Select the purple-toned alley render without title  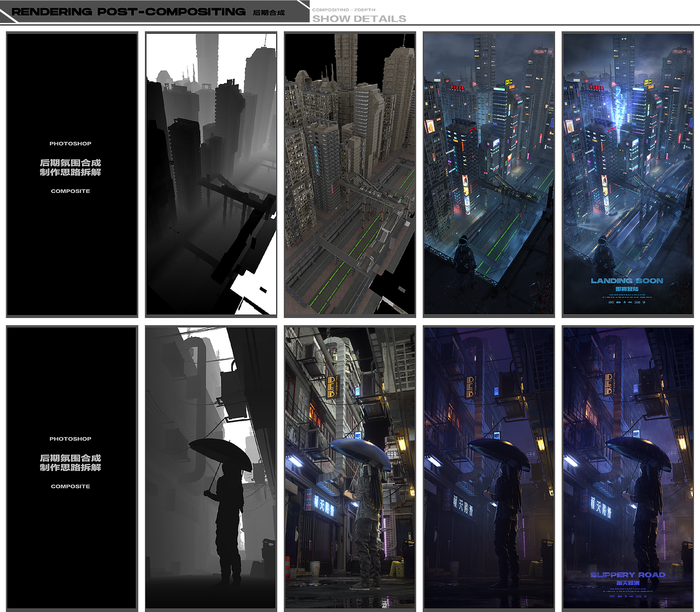tap(489, 468)
